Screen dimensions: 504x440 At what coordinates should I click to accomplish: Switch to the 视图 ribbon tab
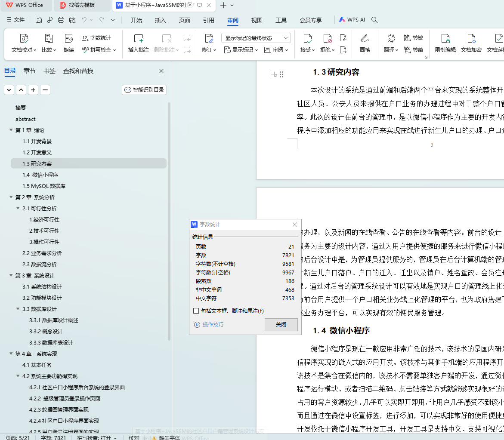(x=257, y=20)
